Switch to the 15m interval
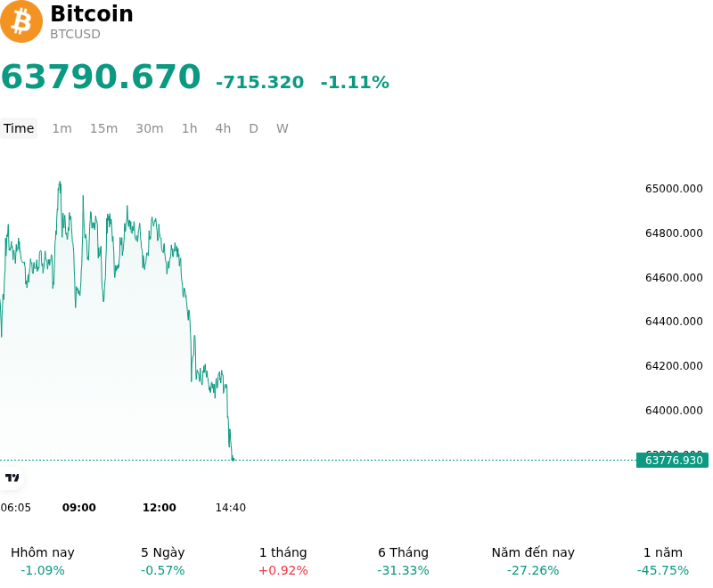Viewport: 713px width, 588px height. click(x=103, y=128)
